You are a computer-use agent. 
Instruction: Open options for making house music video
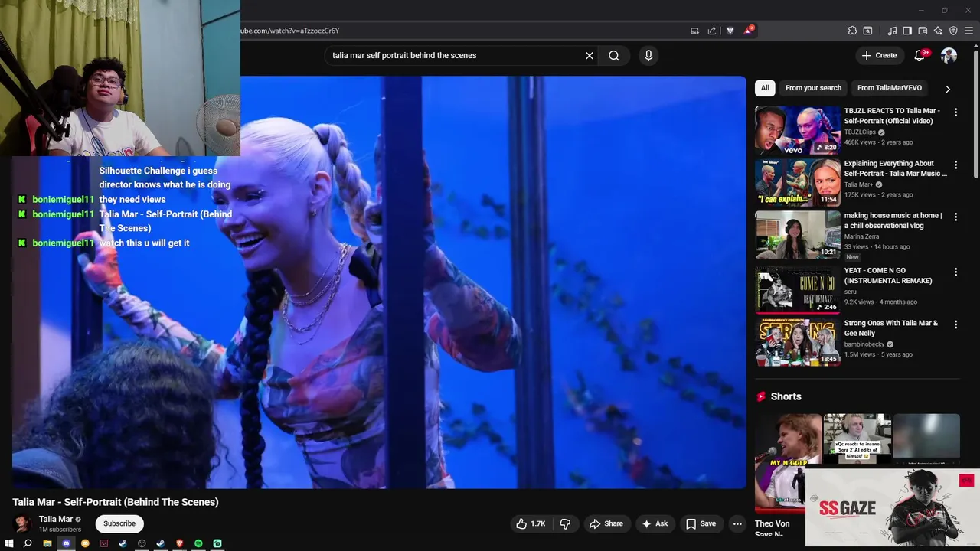click(955, 217)
